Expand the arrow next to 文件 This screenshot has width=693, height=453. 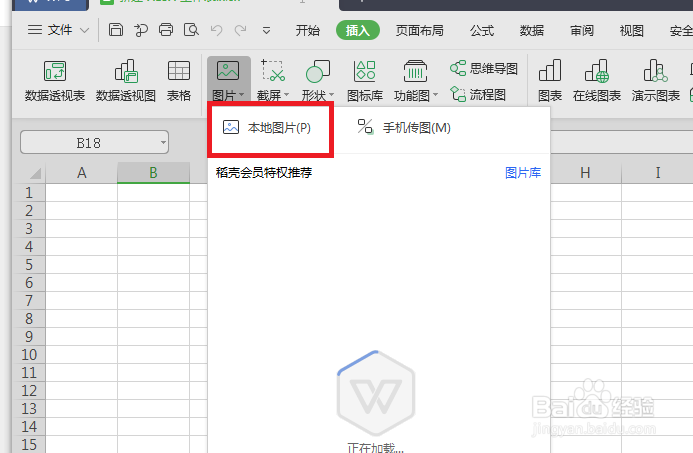point(84,30)
